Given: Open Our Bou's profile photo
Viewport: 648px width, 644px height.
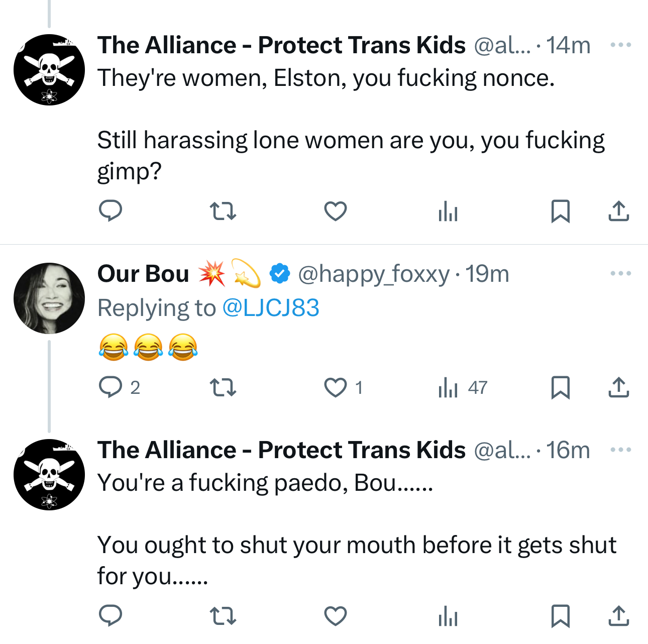Looking at the screenshot, I should click(49, 298).
